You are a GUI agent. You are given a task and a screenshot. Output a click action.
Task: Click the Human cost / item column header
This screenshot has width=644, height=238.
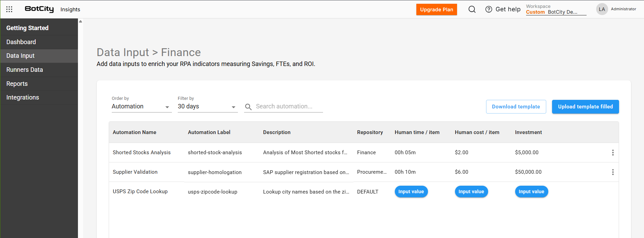[x=477, y=132]
